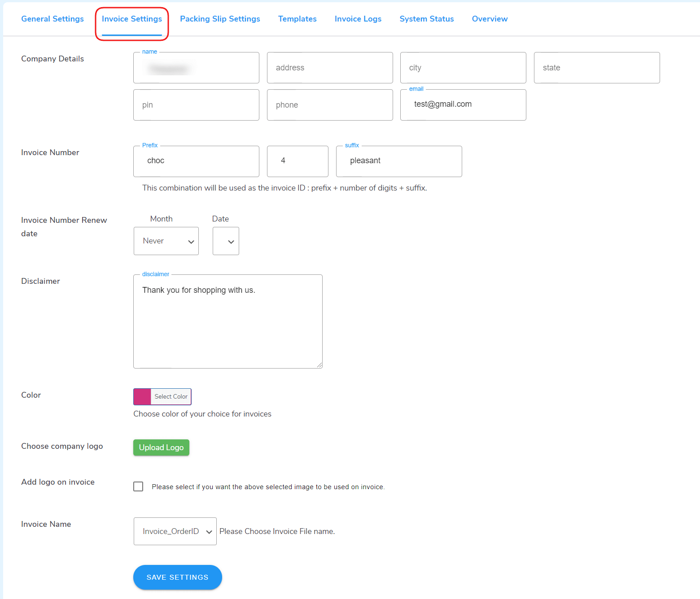Open the Invoice Name file name dropdown
The height and width of the screenshot is (599, 700).
175,531
